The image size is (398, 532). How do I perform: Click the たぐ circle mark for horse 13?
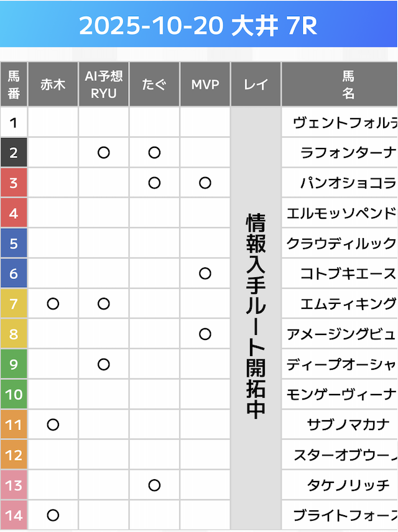coord(155,485)
